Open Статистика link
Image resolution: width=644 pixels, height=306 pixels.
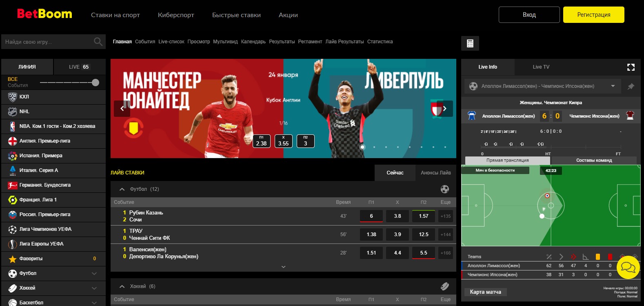[380, 42]
